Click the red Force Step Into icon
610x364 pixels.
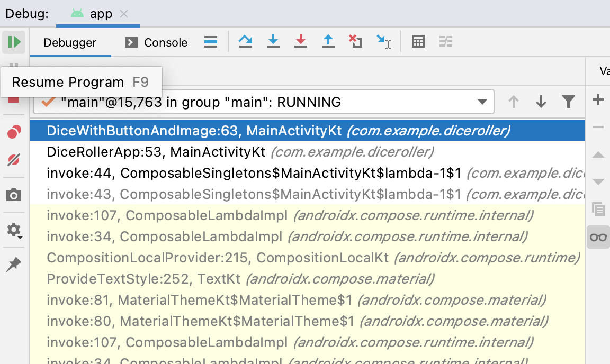coord(301,41)
